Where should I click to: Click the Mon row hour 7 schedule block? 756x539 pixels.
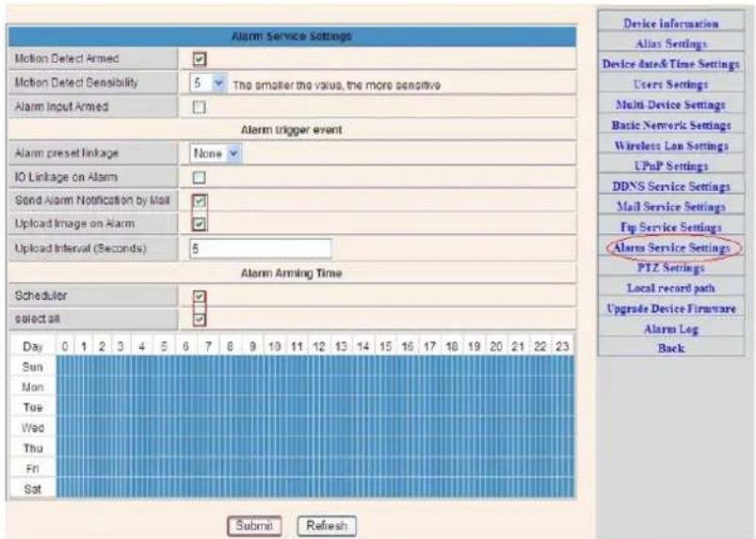208,388
